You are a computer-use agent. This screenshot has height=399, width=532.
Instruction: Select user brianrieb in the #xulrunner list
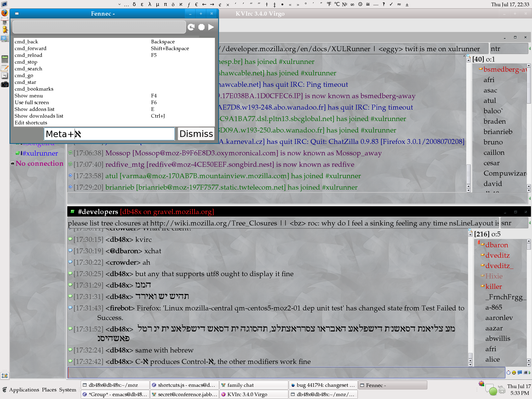pyautogui.click(x=498, y=132)
